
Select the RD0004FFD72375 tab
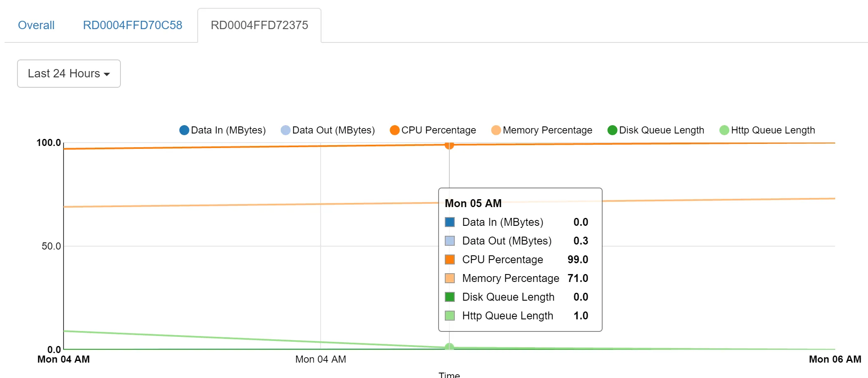pos(259,25)
